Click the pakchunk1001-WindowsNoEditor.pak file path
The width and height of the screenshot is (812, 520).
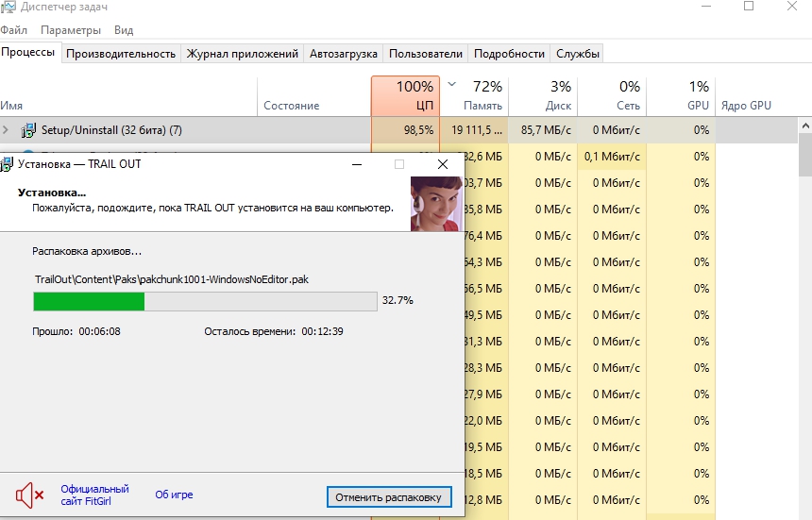coord(172,280)
